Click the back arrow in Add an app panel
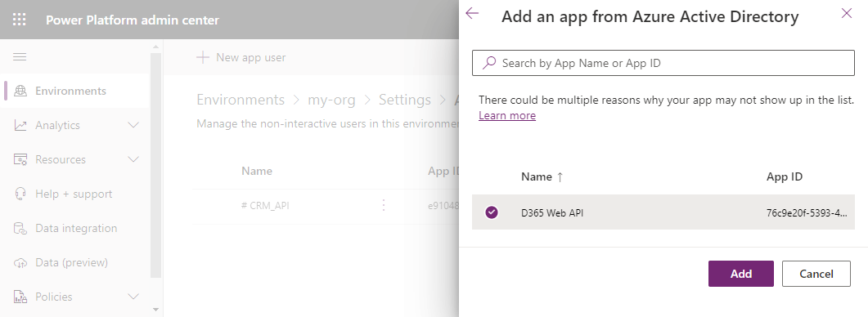Viewport: 868px width, 317px height. 472,13
